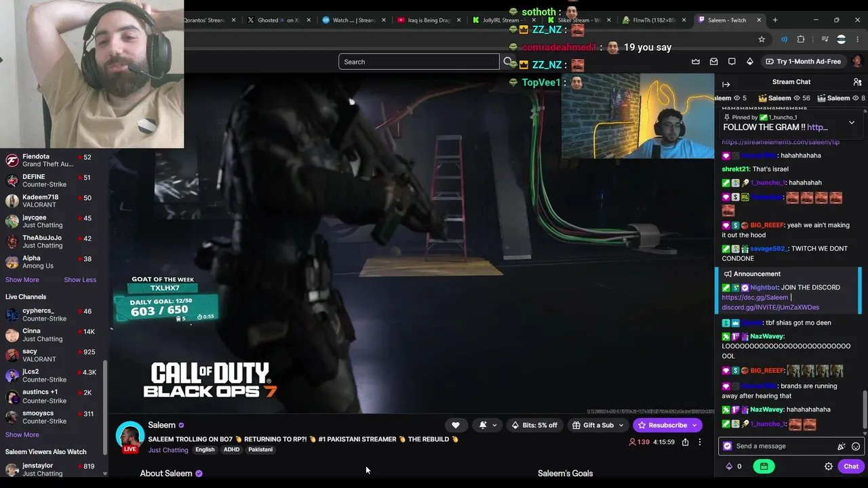The height and width of the screenshot is (488, 868).
Task: Open the chat community users icon
Action: click(x=857, y=82)
